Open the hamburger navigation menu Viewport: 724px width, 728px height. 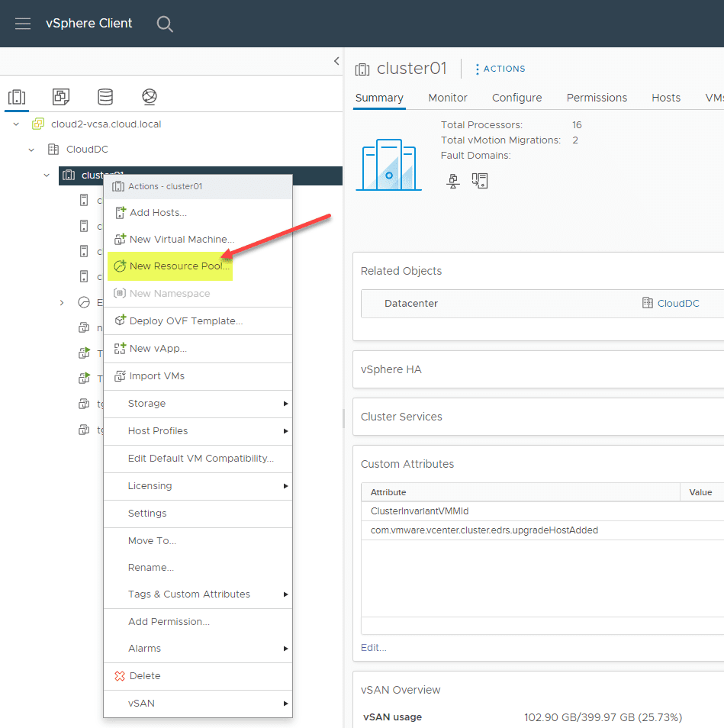pos(23,24)
